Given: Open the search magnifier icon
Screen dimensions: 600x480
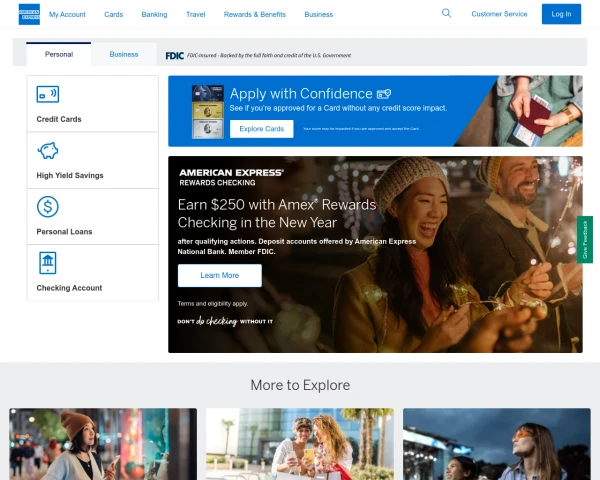Looking at the screenshot, I should [446, 14].
